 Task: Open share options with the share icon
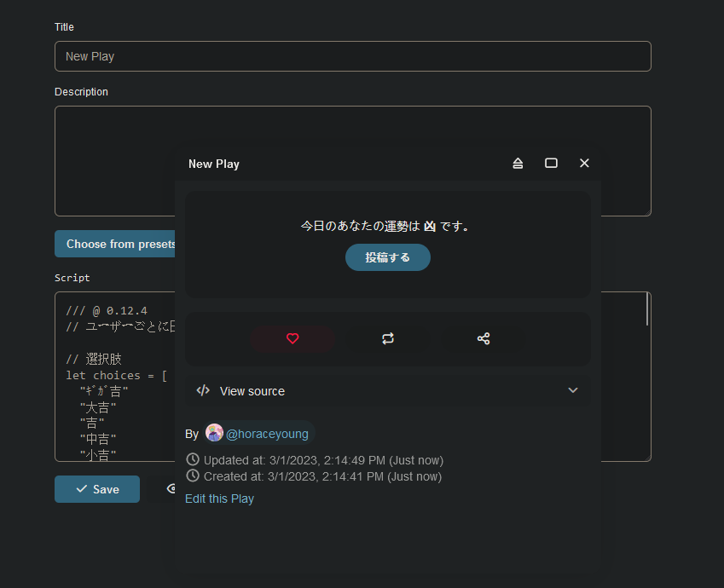point(484,338)
